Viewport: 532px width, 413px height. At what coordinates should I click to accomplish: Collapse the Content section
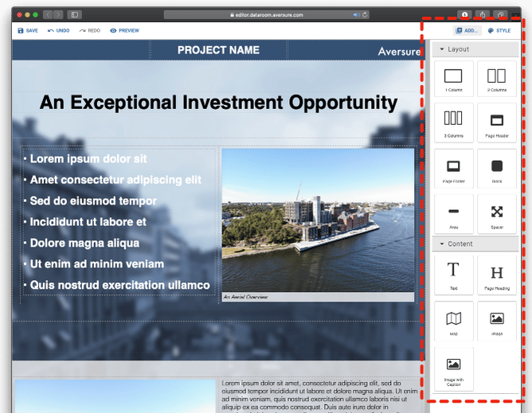point(475,244)
